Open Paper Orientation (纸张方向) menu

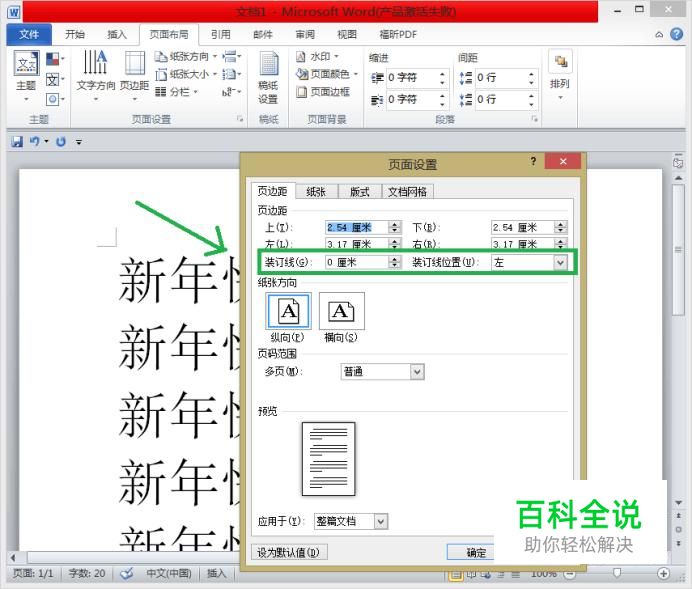(186, 56)
